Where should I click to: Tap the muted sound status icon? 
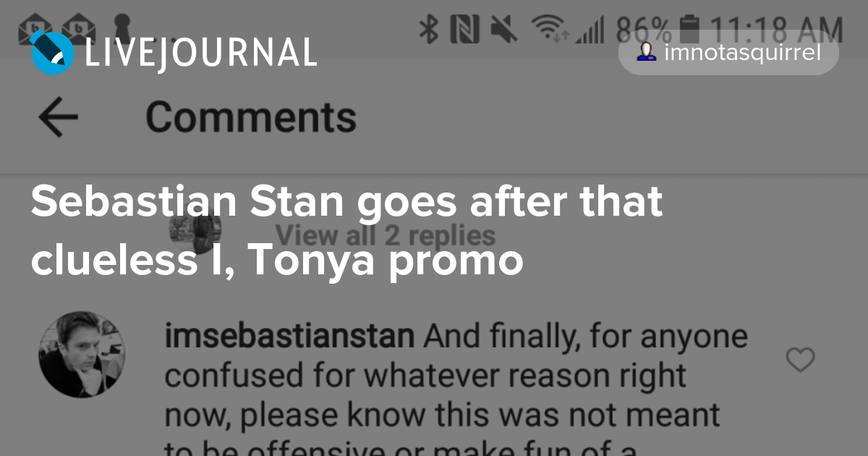pos(504,29)
